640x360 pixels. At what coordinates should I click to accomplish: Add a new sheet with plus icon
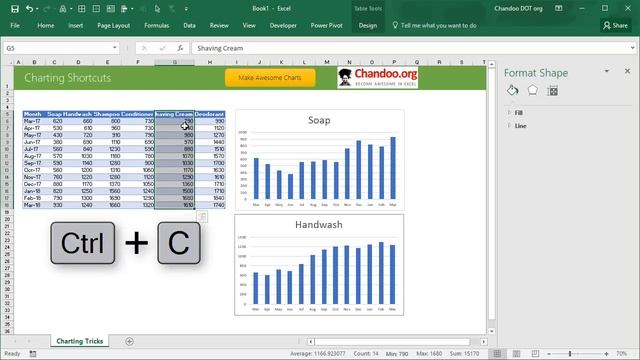point(129,341)
